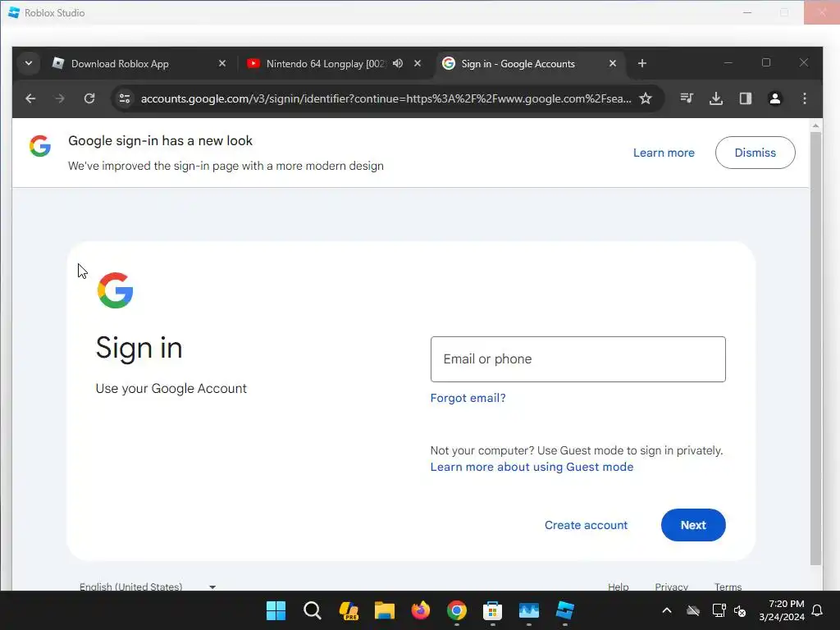The width and height of the screenshot is (840, 630).
Task: Open the English (United States) language dropdown
Action: (x=148, y=587)
